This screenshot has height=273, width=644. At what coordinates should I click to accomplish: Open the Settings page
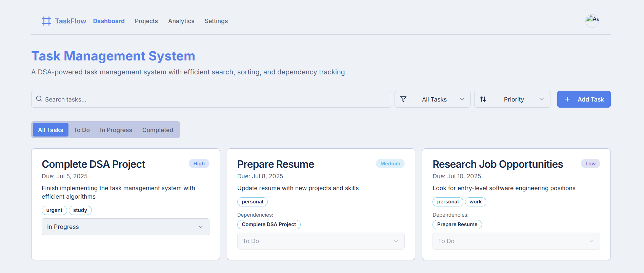pyautogui.click(x=216, y=21)
